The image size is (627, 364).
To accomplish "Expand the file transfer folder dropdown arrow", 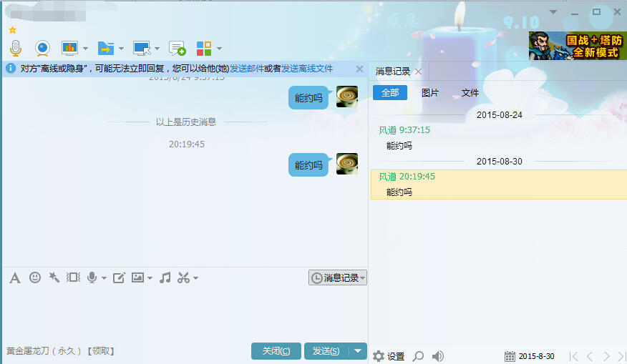I will coord(121,49).
